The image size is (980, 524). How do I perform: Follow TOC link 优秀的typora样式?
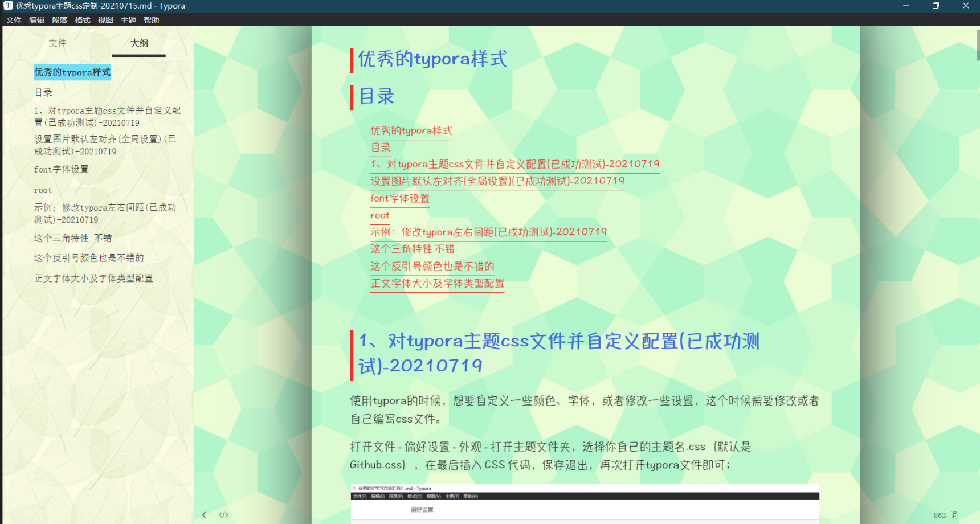coord(411,131)
